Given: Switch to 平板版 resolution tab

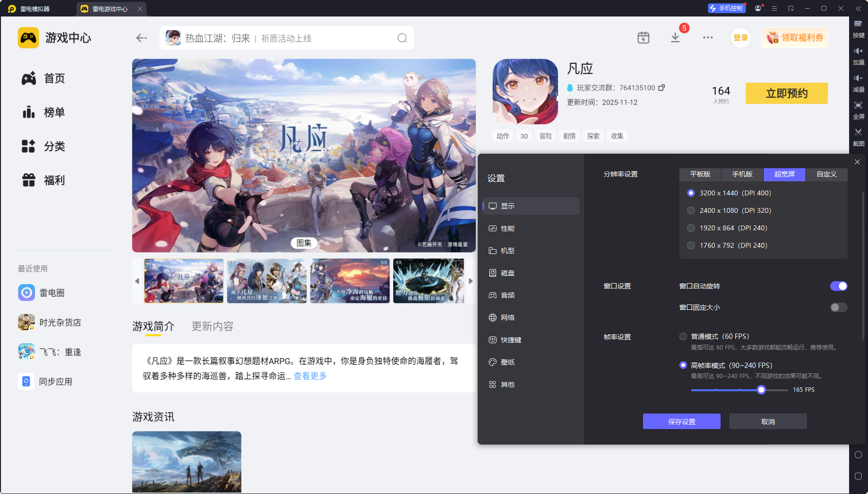Looking at the screenshot, I should (700, 175).
